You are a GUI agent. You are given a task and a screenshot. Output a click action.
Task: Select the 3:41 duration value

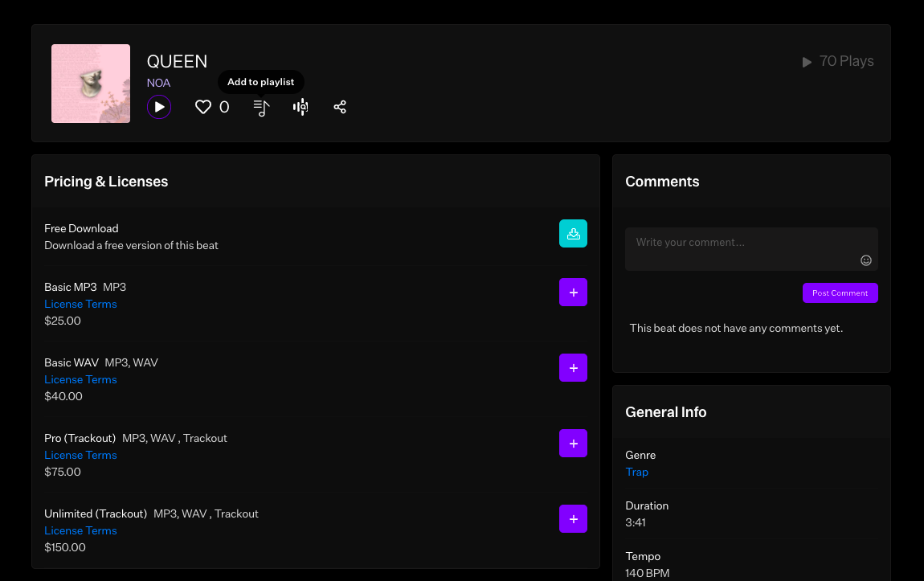click(x=636, y=522)
